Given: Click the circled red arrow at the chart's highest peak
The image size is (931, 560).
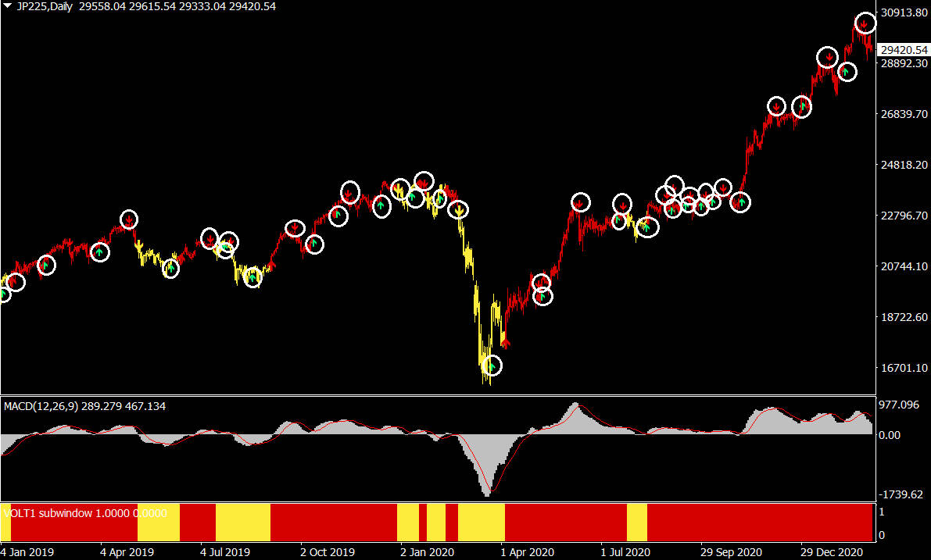Looking at the screenshot, I should (865, 23).
